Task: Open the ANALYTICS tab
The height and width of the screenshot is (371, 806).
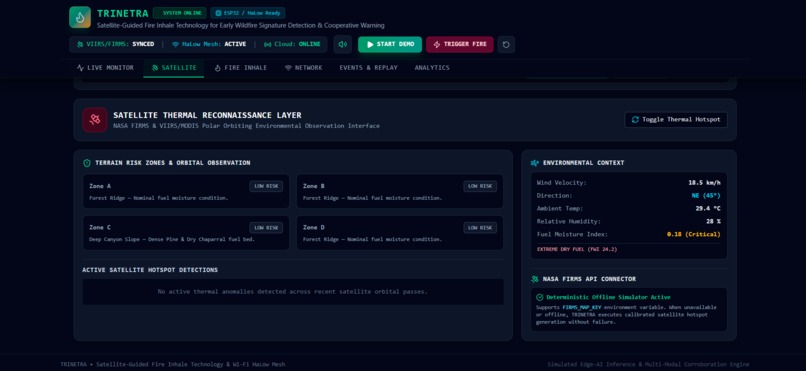Action: tap(432, 68)
